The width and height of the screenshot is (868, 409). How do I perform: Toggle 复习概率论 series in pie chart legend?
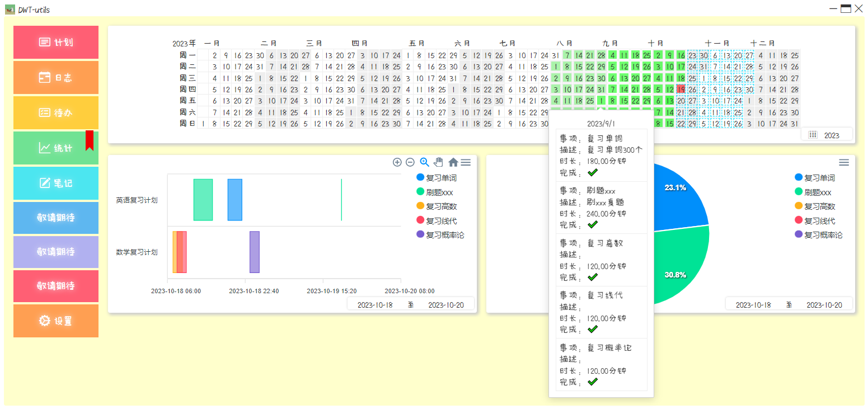823,235
